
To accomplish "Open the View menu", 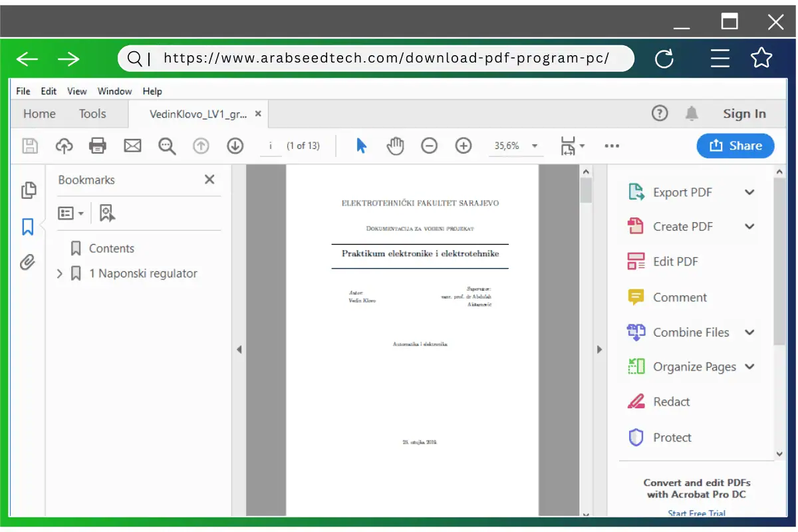I will pyautogui.click(x=76, y=91).
